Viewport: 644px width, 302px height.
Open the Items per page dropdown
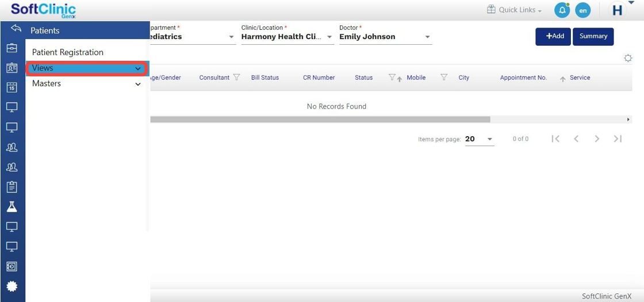click(x=480, y=139)
